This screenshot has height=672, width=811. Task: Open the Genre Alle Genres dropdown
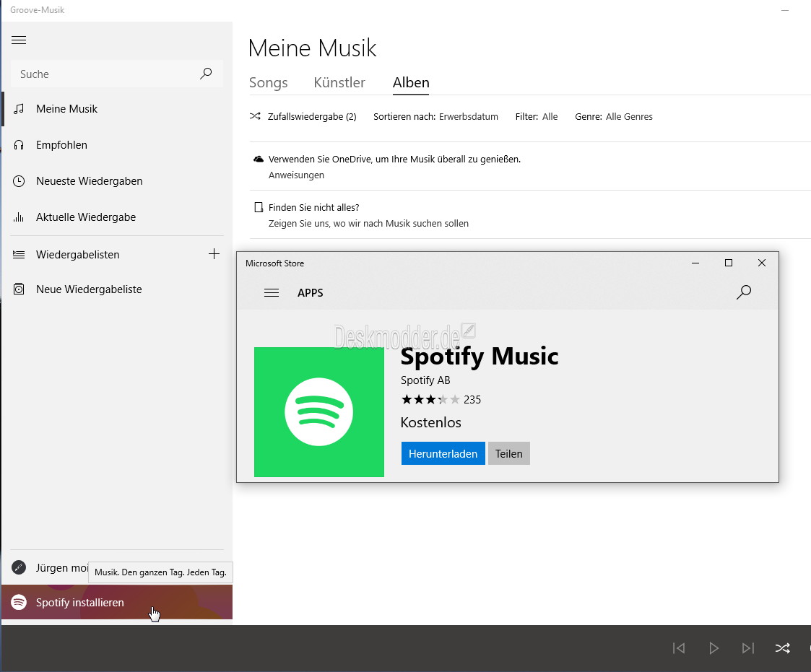(613, 117)
